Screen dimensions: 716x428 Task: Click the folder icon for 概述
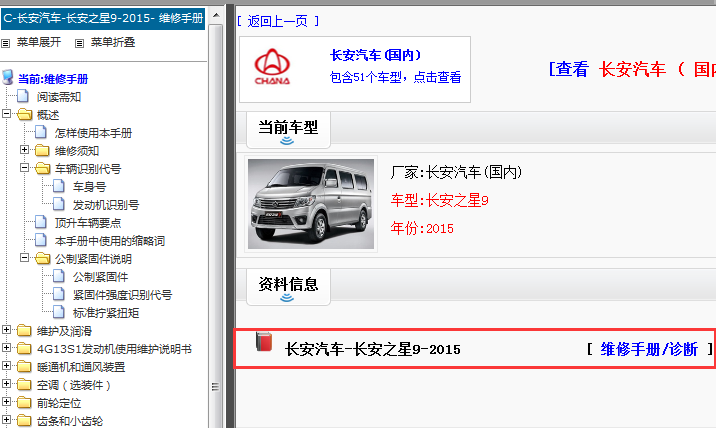click(25, 114)
